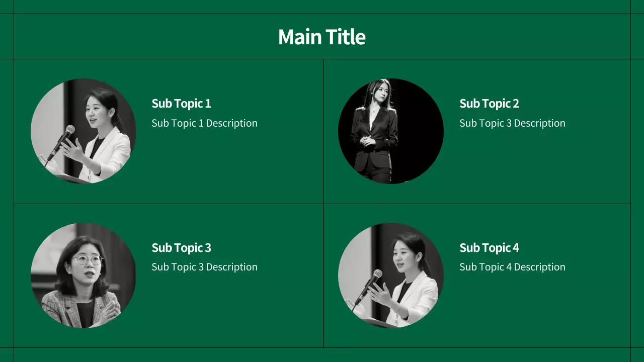Select the Sub Topic 2 heading text

tap(489, 104)
